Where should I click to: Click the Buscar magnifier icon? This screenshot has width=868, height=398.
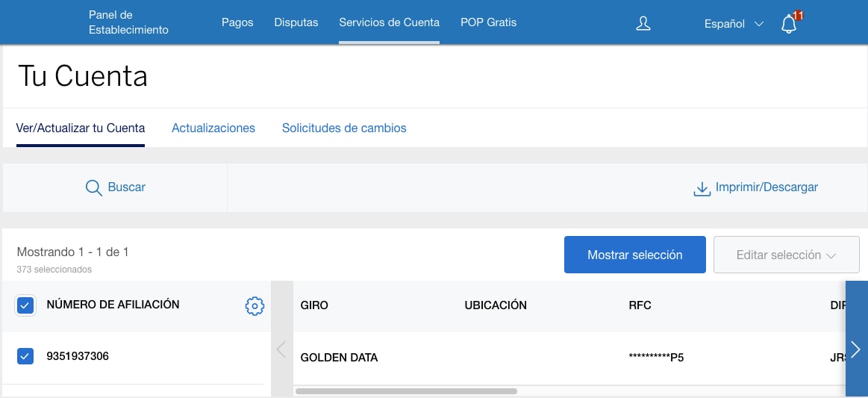(94, 188)
